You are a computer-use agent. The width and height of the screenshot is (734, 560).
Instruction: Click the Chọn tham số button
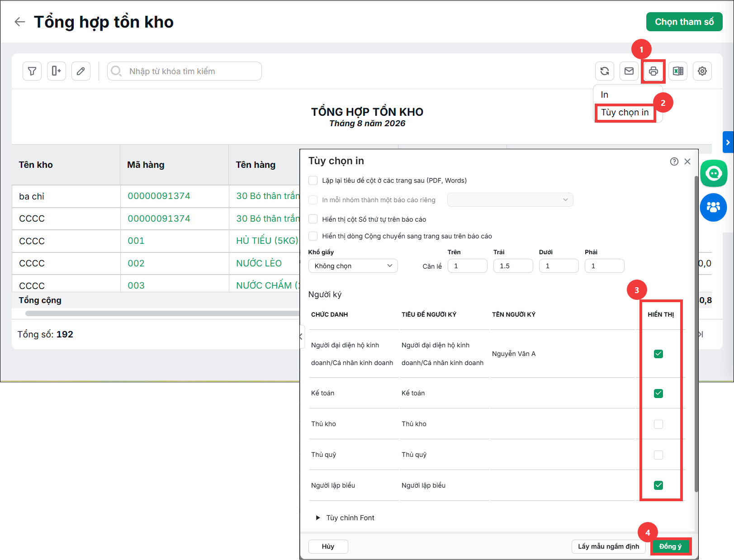pos(684,22)
